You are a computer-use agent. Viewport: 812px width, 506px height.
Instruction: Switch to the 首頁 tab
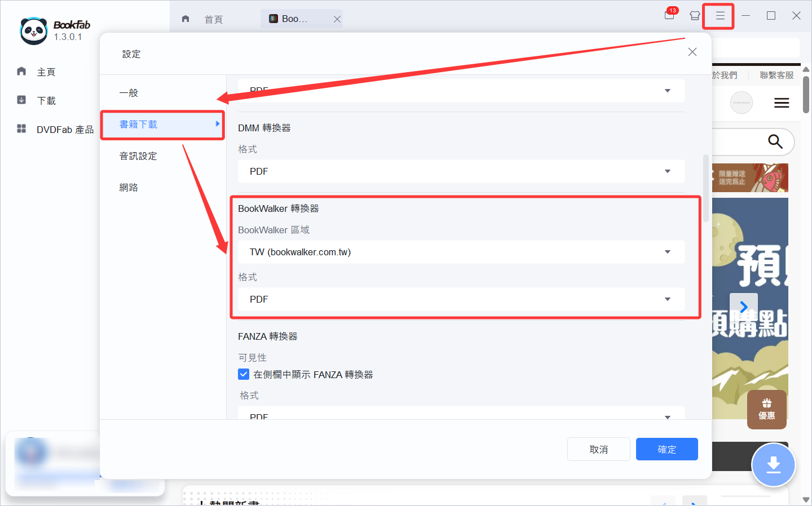(x=214, y=19)
